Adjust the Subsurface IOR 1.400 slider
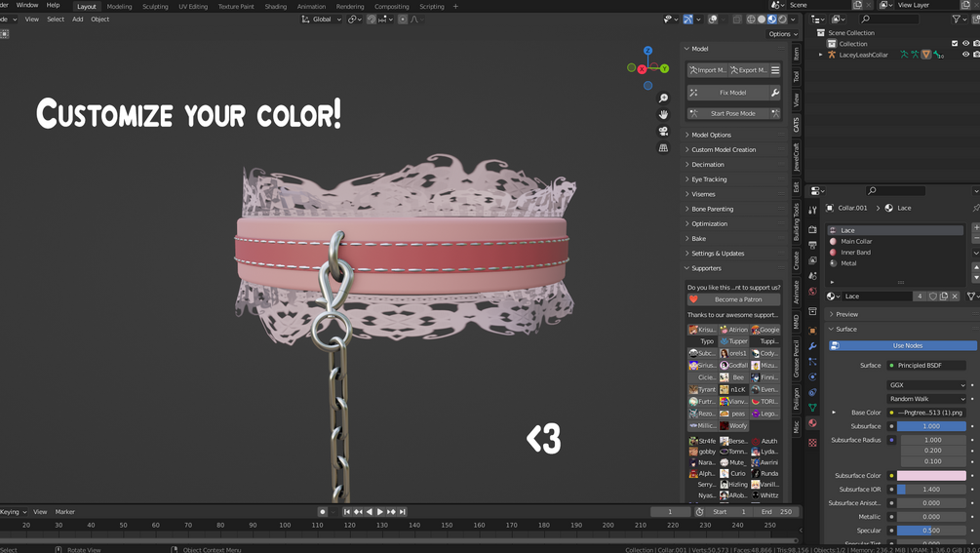 coord(931,490)
